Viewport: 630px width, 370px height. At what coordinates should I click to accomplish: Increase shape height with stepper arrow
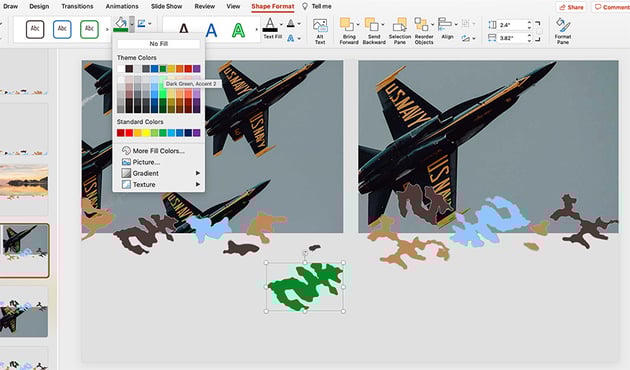tap(529, 22)
